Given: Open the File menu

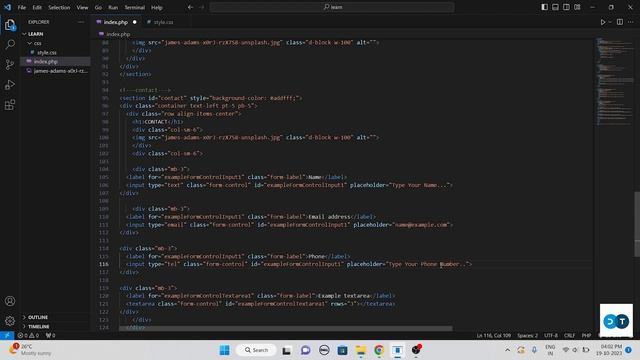Looking at the screenshot, I should 22,7.
